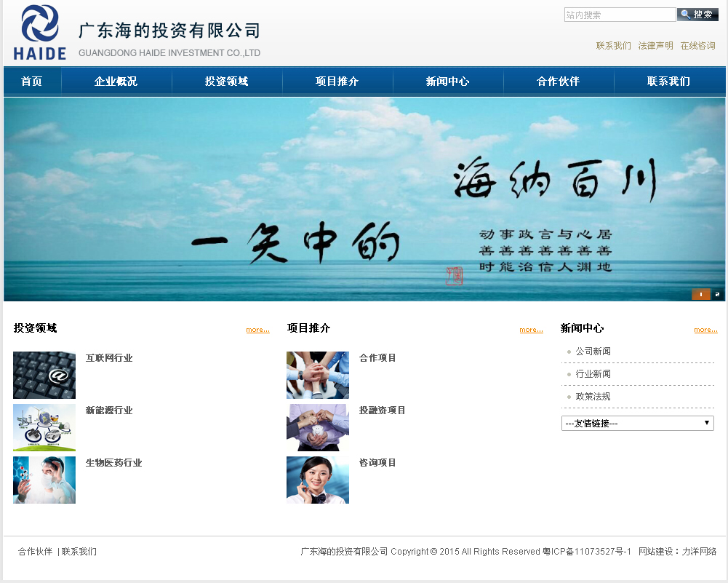Click more link beside 项目推介 heading
The image size is (728, 583).
coord(531,330)
